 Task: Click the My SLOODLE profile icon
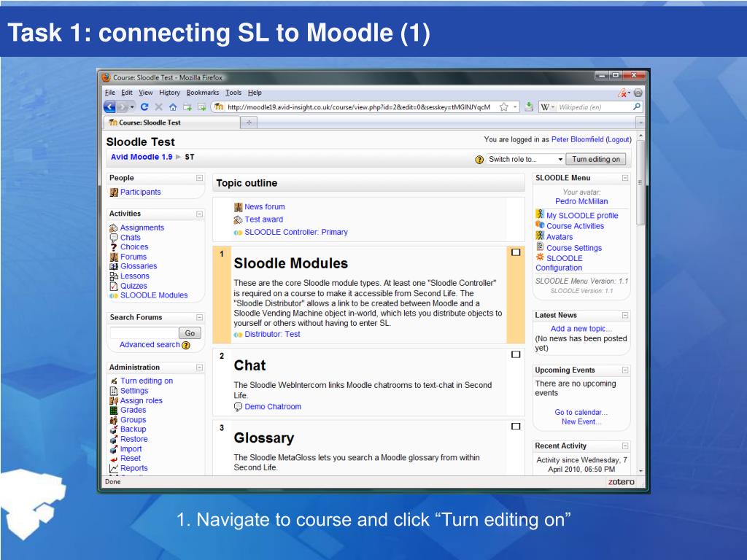coord(540,214)
